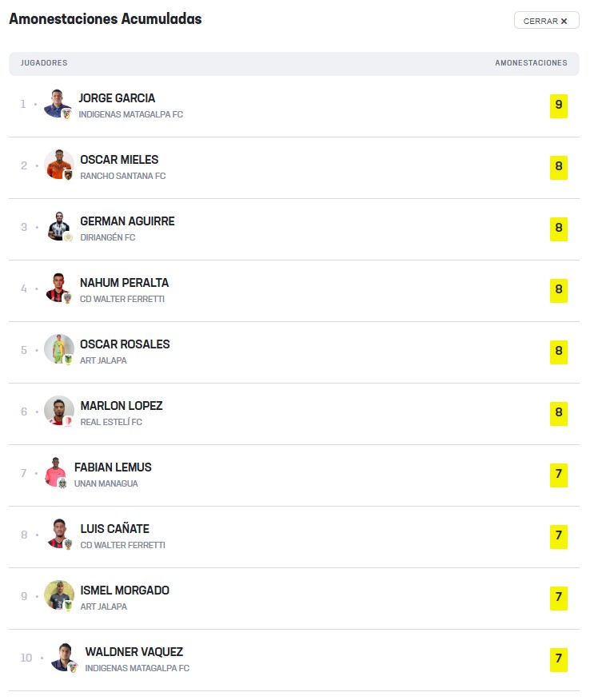This screenshot has width=598, height=700.
Task: Open the REAL ESTELÍ FC team link
Action: coord(111,423)
